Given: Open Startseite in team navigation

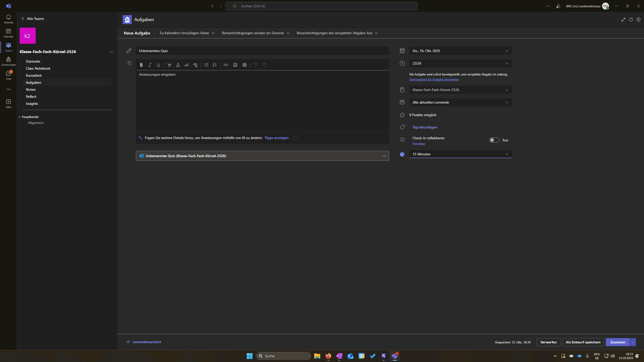Looking at the screenshot, I should (33, 61).
